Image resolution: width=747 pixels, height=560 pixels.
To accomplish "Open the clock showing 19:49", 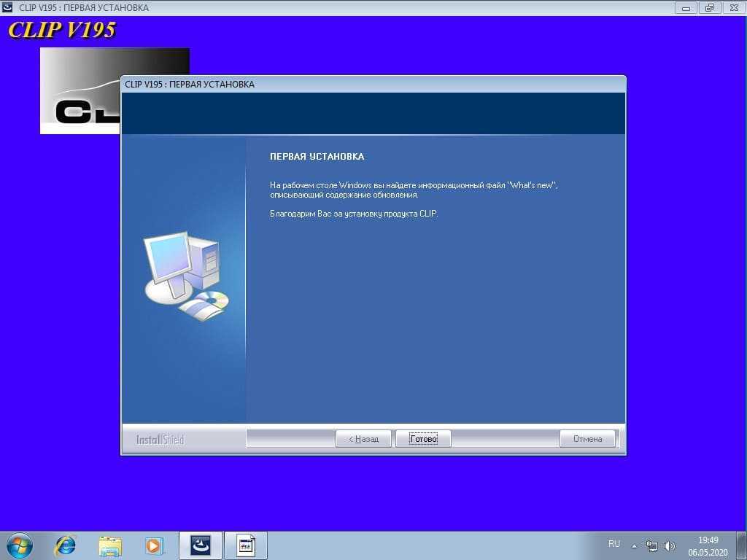I will pyautogui.click(x=708, y=545).
